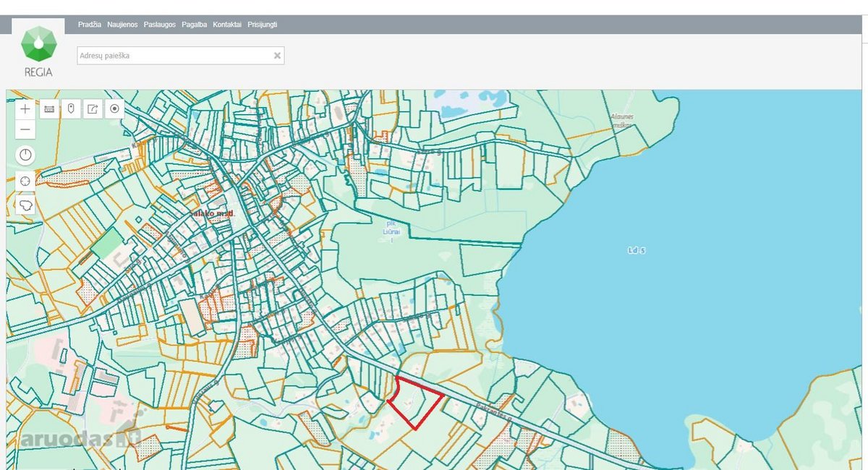Click the circular dot layer button

point(114,109)
